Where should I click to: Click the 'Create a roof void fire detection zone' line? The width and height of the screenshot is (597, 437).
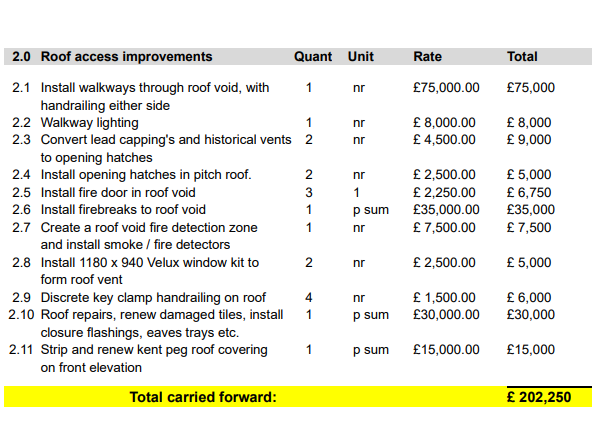click(x=149, y=228)
